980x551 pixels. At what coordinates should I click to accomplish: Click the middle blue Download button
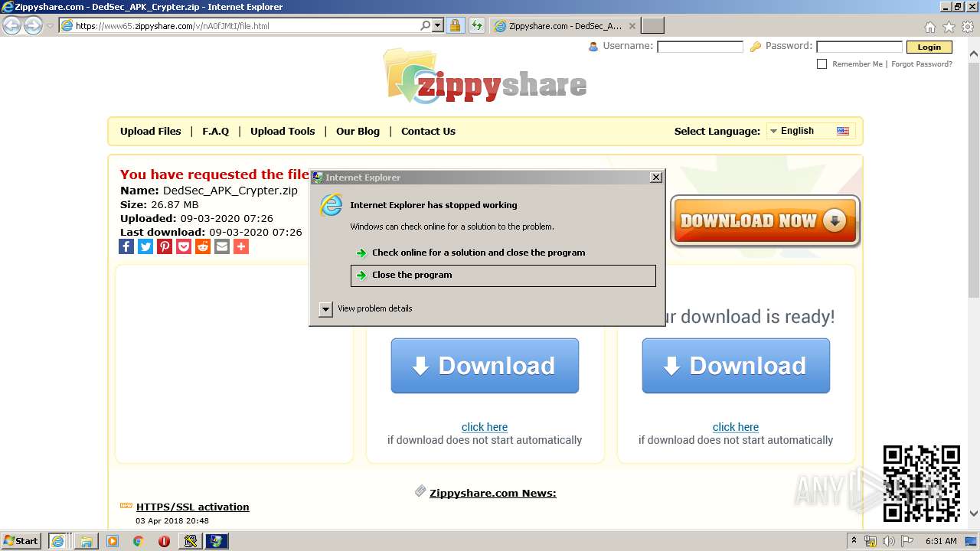485,366
